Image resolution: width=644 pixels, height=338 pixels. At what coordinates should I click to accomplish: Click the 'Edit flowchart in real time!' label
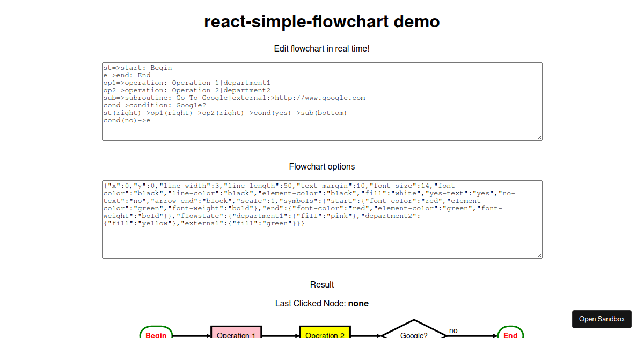click(x=322, y=48)
